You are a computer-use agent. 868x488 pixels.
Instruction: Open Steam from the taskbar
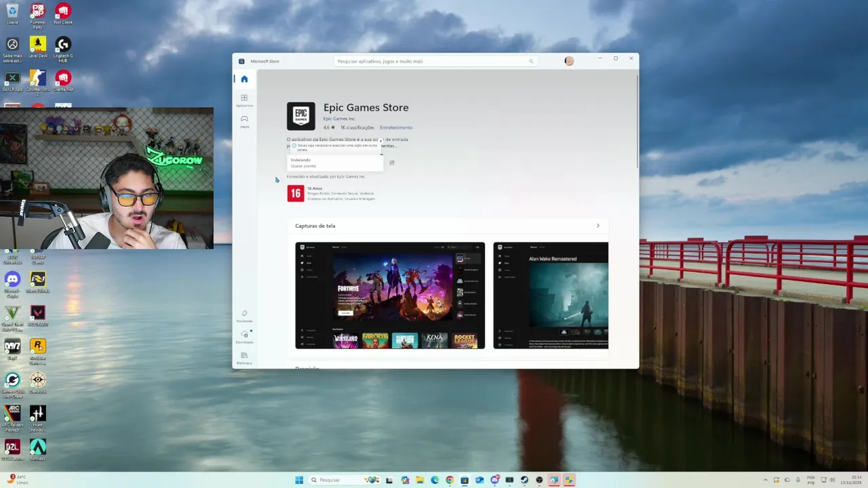pos(524,480)
